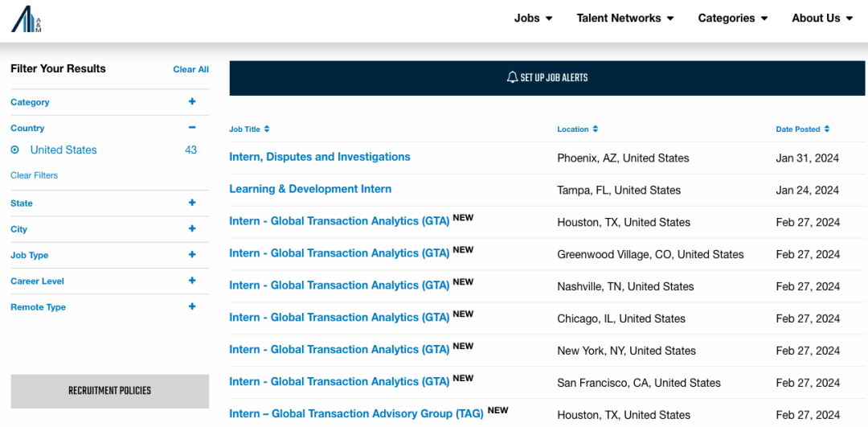
Task: Expand the Remote Type plus icon
Action: pos(192,307)
